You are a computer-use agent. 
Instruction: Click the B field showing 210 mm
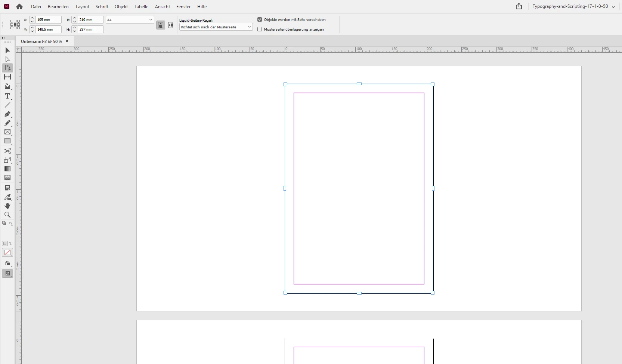(91, 19)
